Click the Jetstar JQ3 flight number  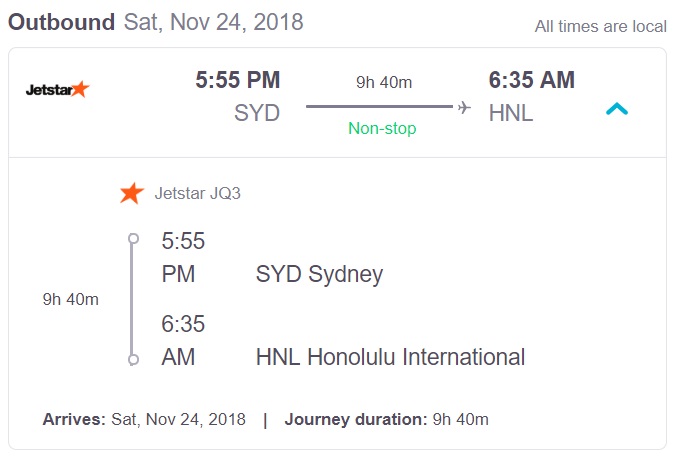coord(198,193)
